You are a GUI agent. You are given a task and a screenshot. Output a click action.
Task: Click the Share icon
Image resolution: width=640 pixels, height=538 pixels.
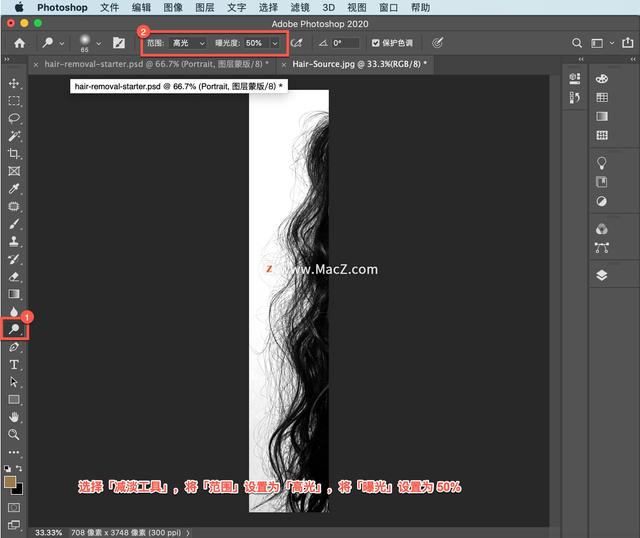[x=627, y=42]
